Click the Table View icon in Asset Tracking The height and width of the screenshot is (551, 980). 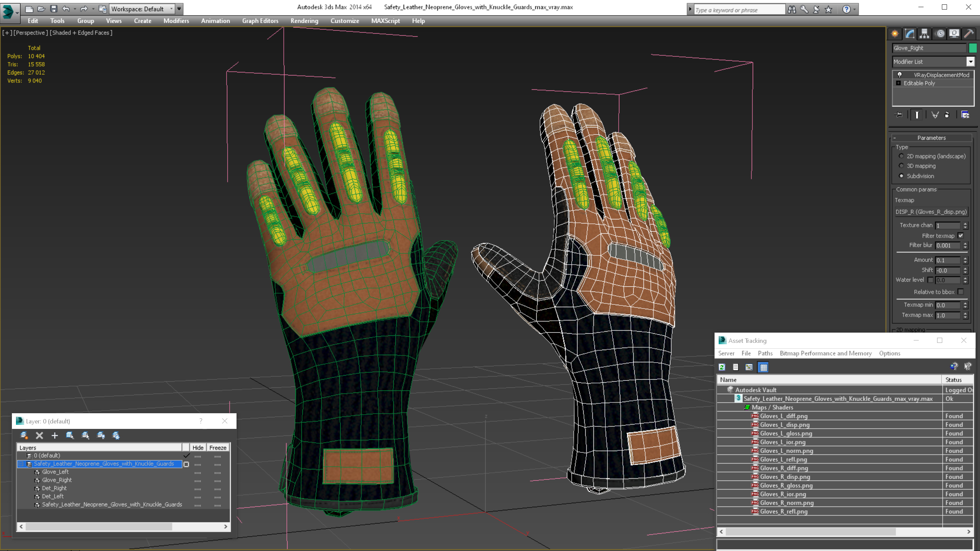[x=763, y=367]
